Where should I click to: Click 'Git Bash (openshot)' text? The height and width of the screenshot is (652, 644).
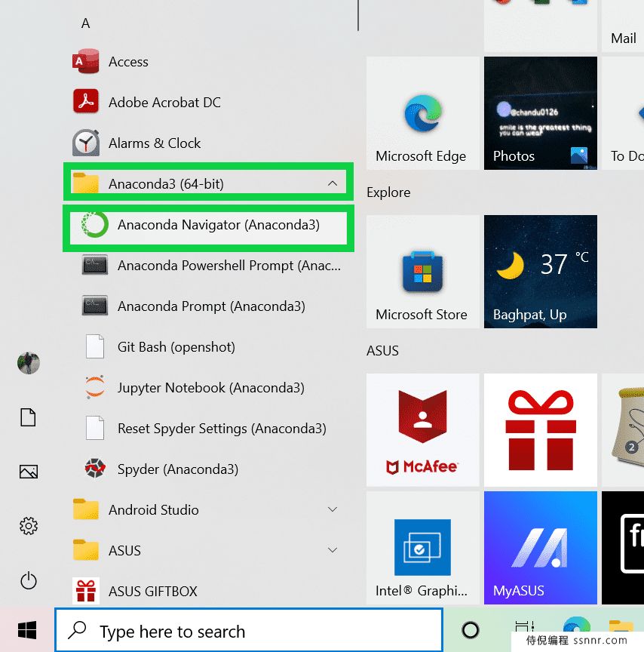click(x=176, y=347)
